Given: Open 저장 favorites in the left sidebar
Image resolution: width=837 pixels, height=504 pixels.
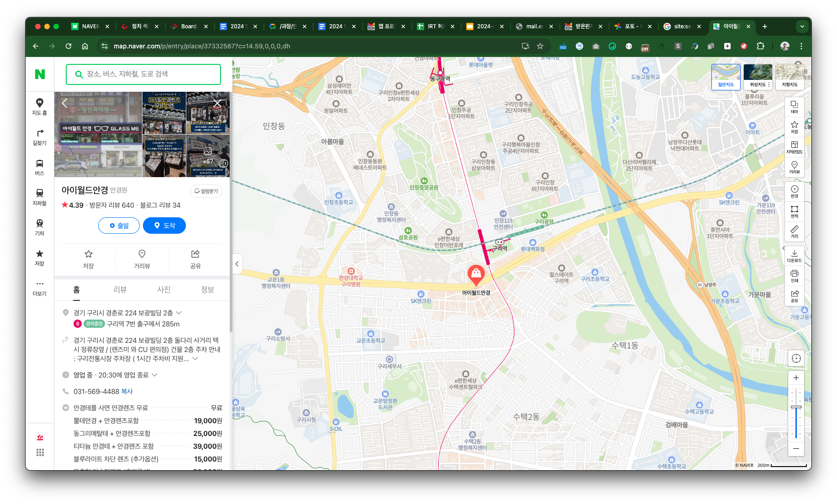Looking at the screenshot, I should coord(40,257).
